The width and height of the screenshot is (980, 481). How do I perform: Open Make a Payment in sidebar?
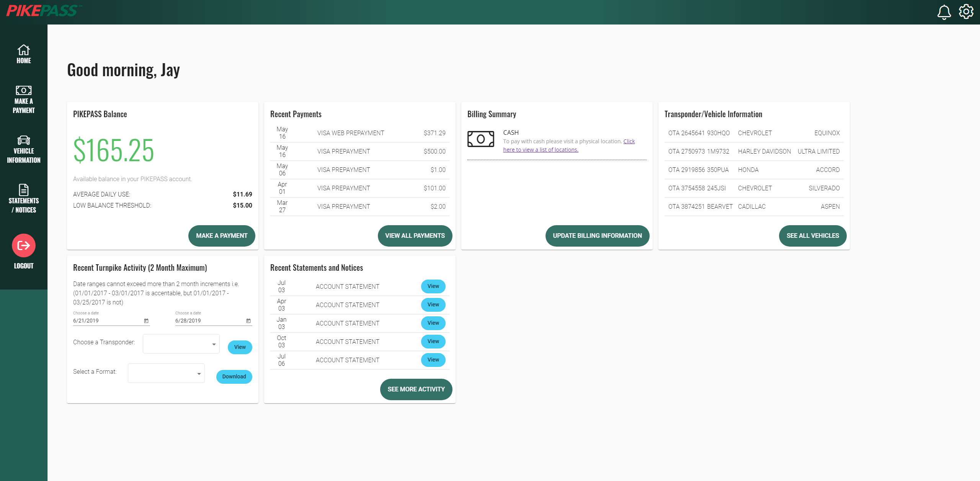pos(24,100)
